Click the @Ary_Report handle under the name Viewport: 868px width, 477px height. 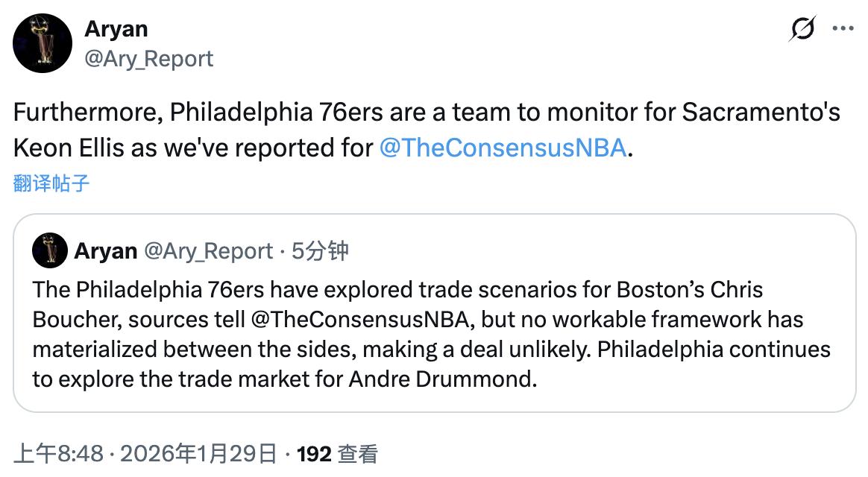[149, 59]
